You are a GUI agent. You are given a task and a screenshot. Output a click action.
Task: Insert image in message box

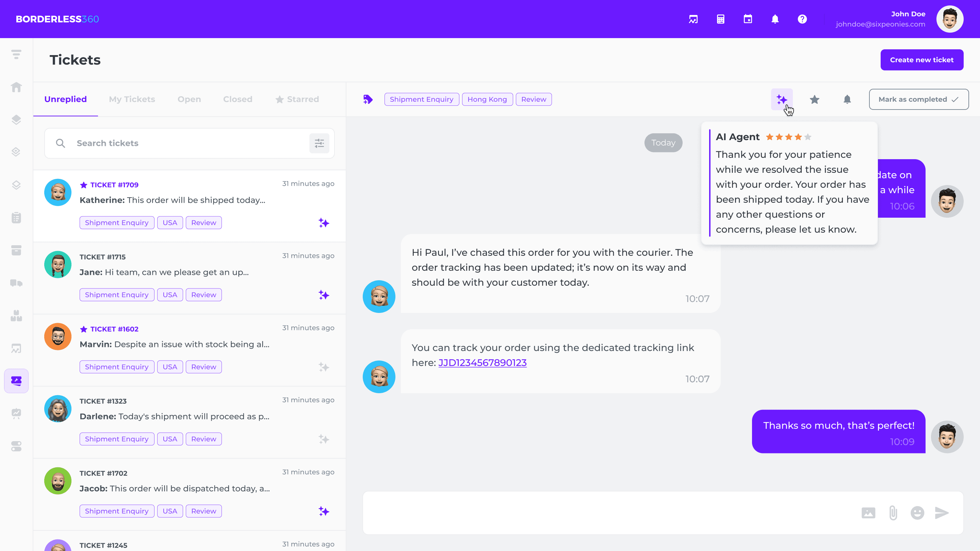pos(868,513)
